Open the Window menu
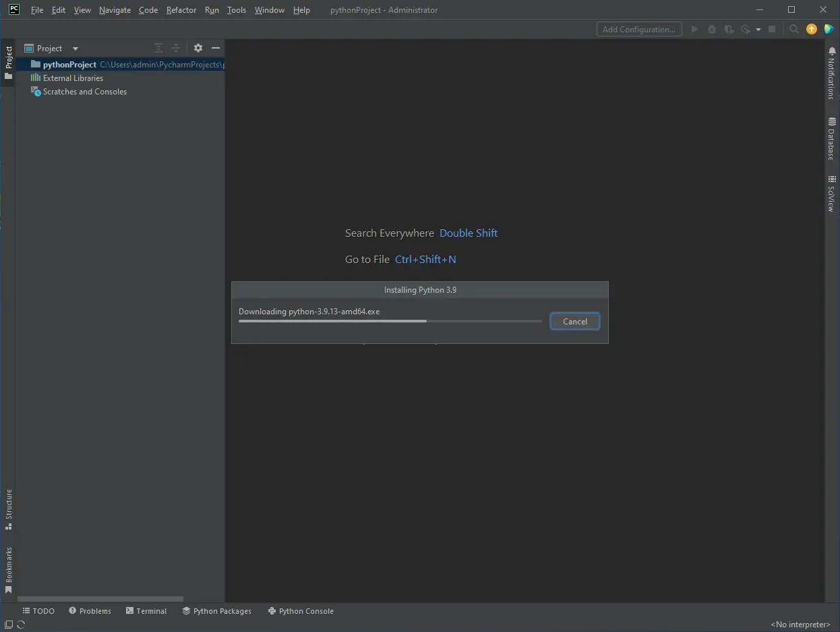This screenshot has width=840, height=632. 270,10
